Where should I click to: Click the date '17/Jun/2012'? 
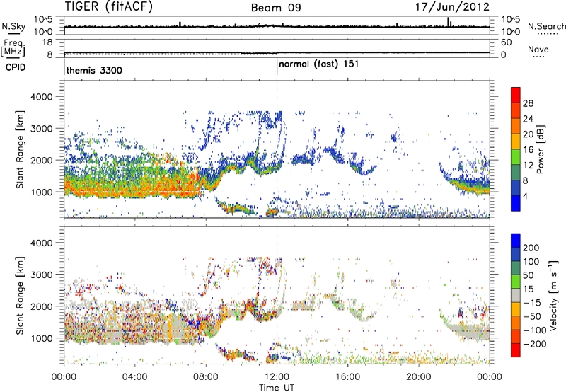452,7
